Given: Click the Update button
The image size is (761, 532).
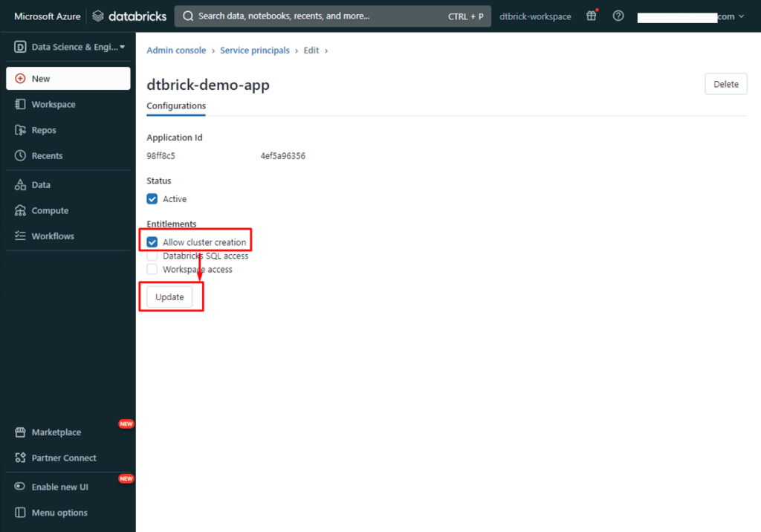Looking at the screenshot, I should 169,297.
